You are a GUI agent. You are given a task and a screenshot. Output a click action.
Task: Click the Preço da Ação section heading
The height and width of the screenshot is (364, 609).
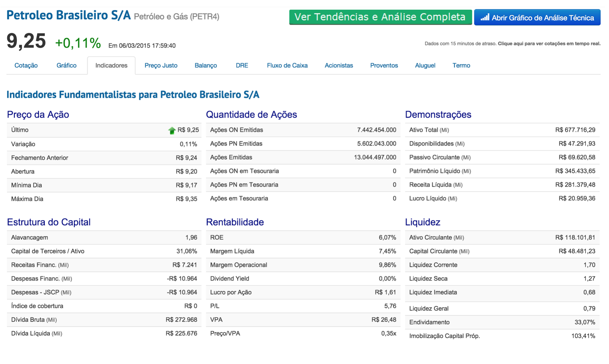pyautogui.click(x=38, y=115)
